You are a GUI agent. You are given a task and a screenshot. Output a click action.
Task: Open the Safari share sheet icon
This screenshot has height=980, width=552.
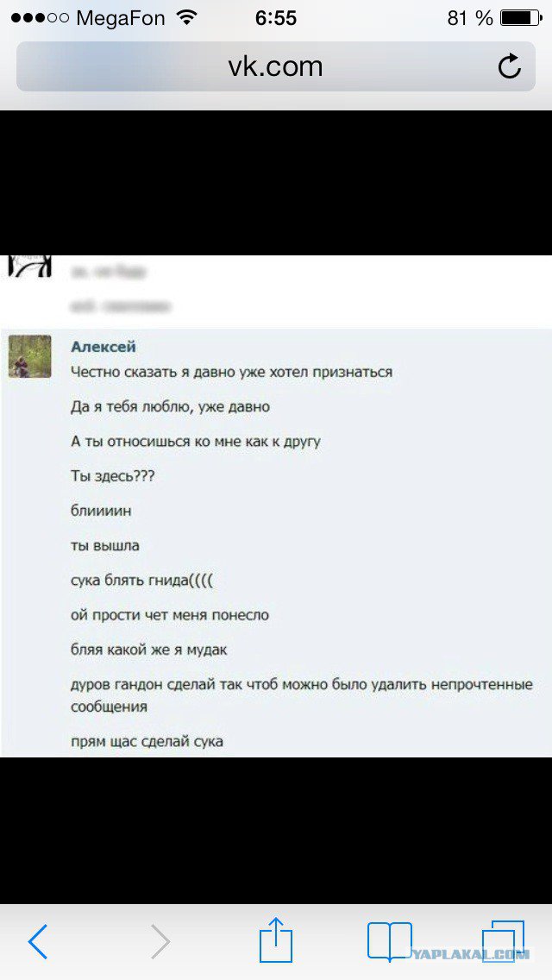tap(276, 939)
